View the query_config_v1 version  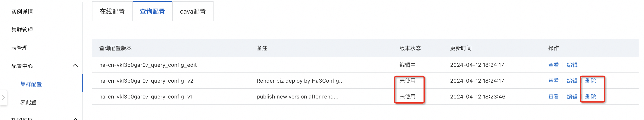(553, 97)
